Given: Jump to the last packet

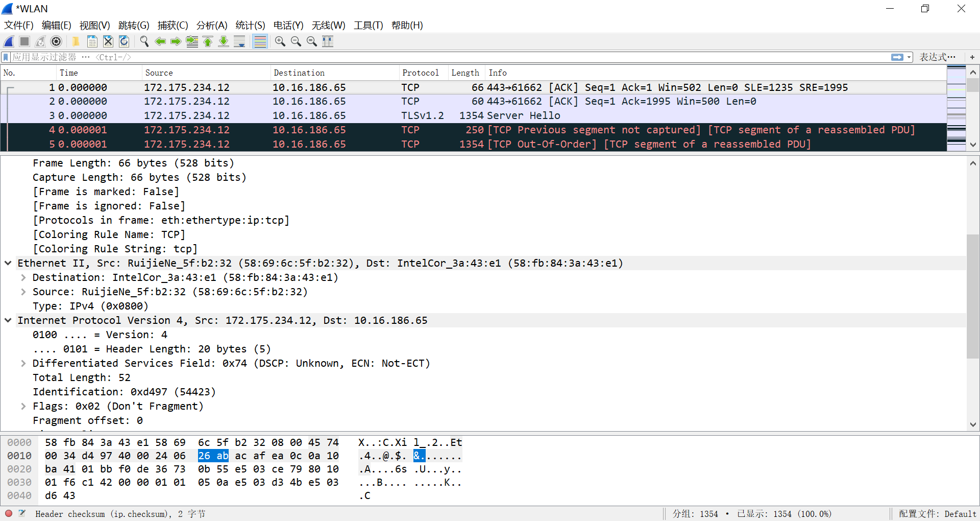Looking at the screenshot, I should tap(224, 41).
